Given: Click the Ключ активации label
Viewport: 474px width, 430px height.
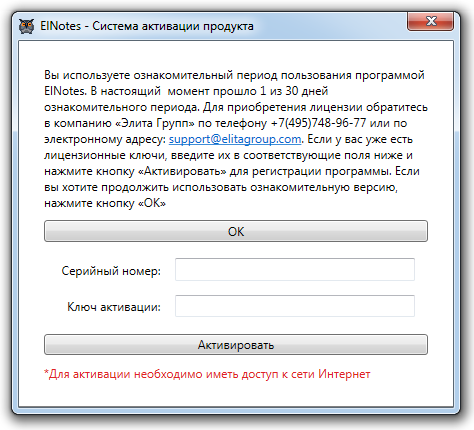Looking at the screenshot, I should coord(114,307).
